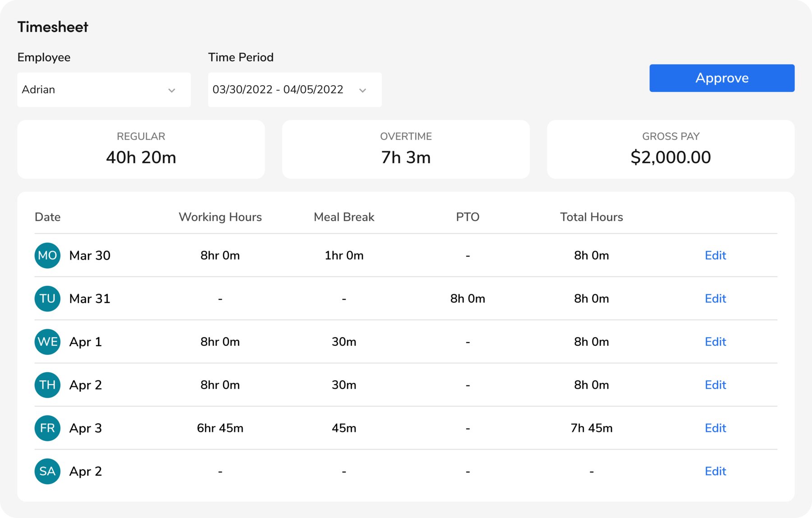The height and width of the screenshot is (518, 812).
Task: Select the FR badge for Apr 3
Action: [47, 428]
